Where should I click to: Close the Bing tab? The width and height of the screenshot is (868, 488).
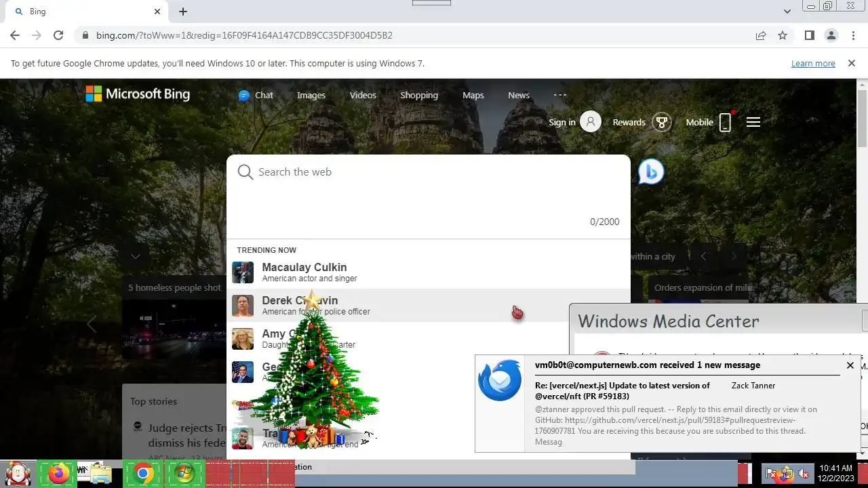(x=157, y=12)
